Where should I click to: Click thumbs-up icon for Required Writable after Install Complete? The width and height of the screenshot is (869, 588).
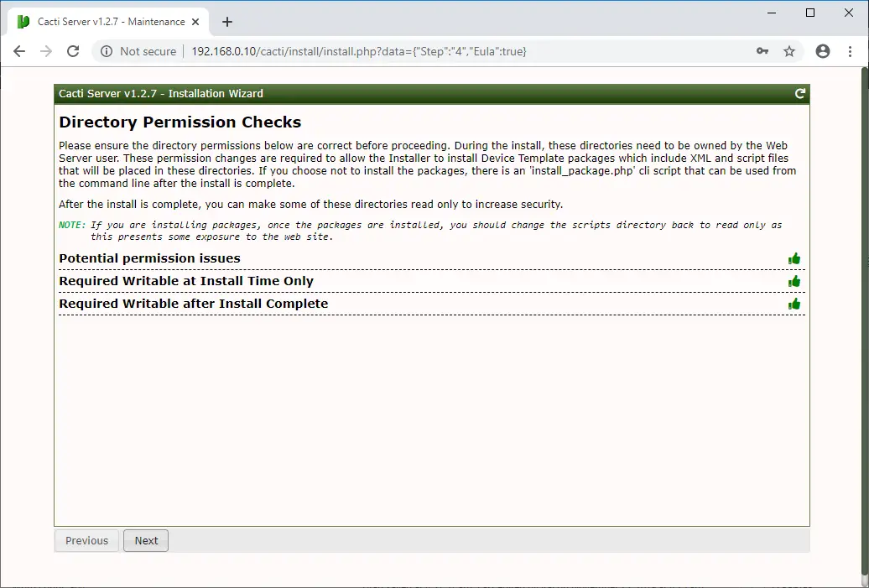(x=794, y=304)
